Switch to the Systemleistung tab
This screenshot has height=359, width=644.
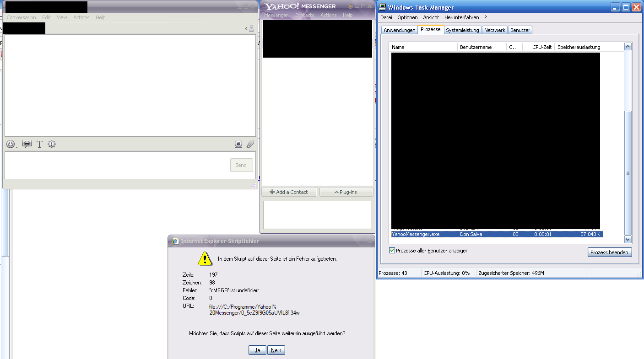462,30
